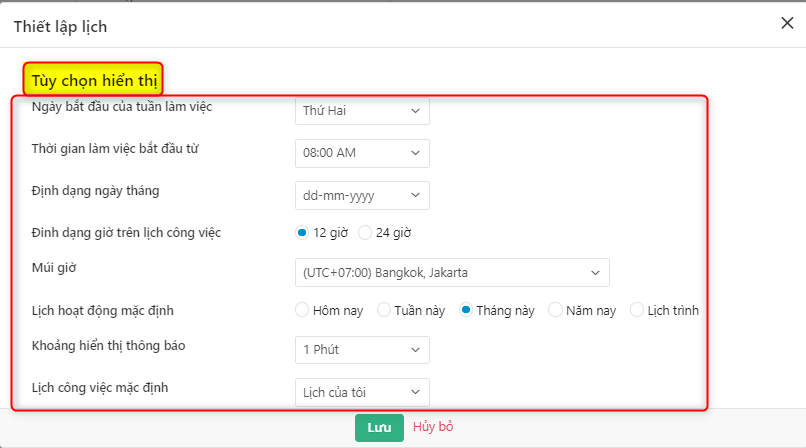Click the Định dạng ngày tháng label
Image resolution: width=806 pixels, height=448 pixels.
coord(96,190)
